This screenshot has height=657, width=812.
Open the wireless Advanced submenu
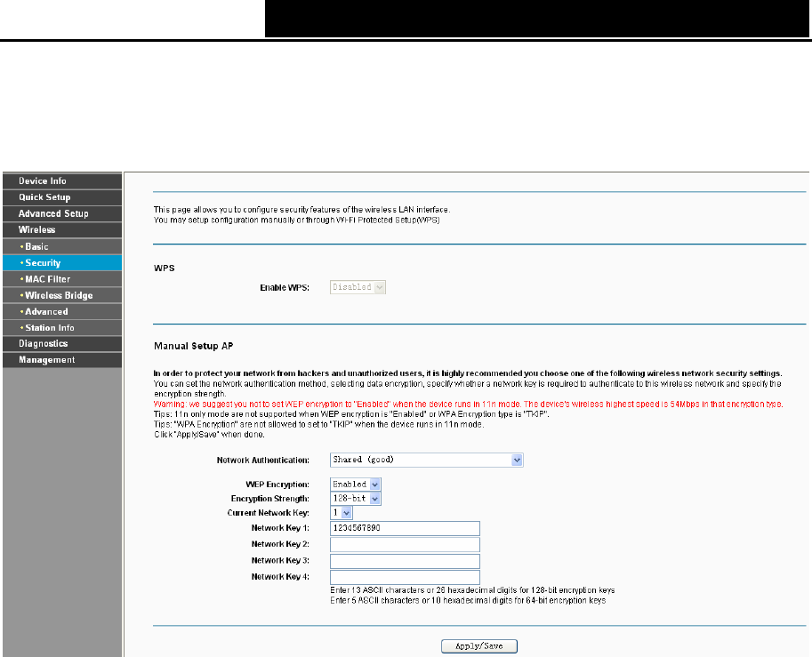tap(62, 312)
